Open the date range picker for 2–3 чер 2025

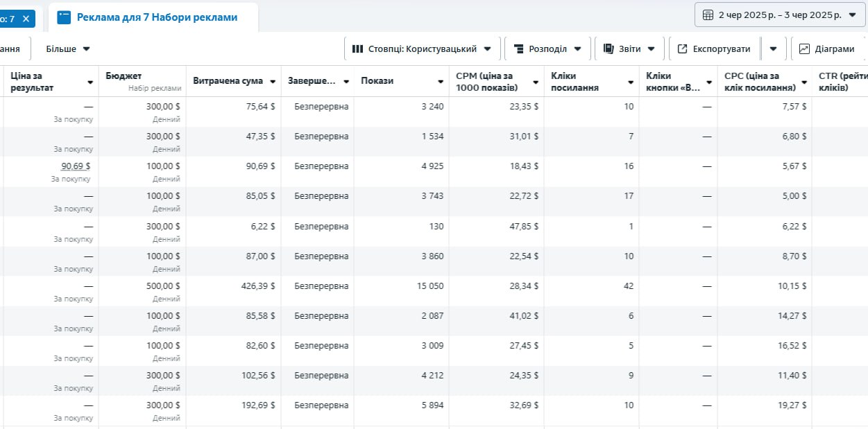[x=780, y=15]
